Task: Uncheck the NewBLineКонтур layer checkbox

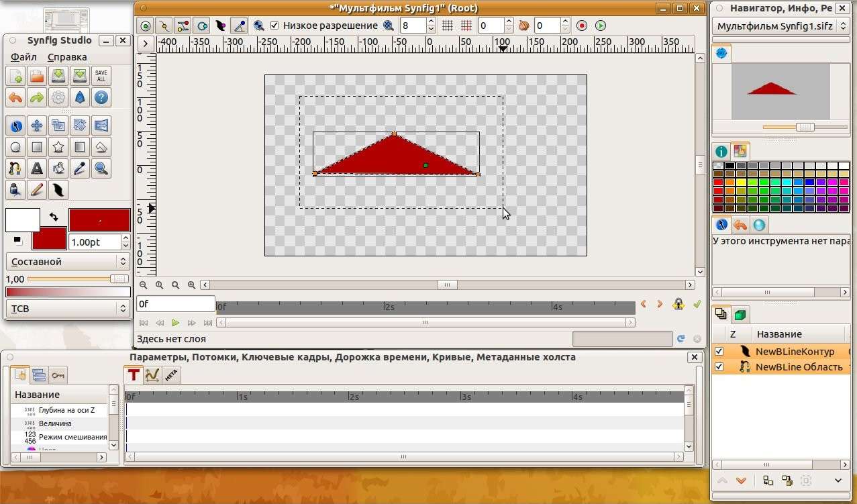Action: [719, 351]
